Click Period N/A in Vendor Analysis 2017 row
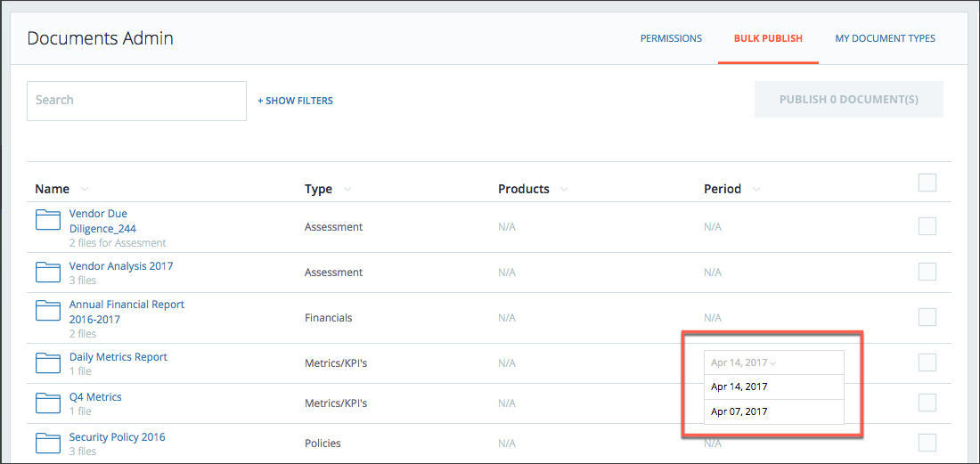980x464 pixels. [713, 273]
